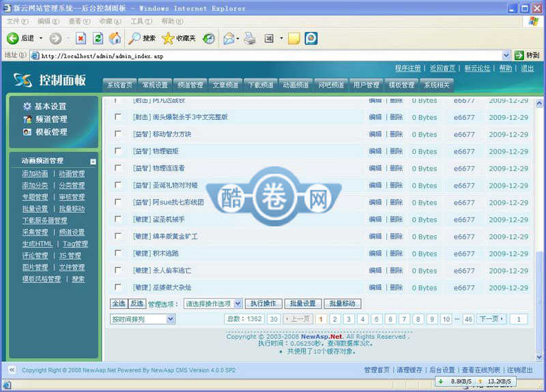The height and width of the screenshot is (392, 546).
Task: Open the 工具 menu
Action: 141,22
